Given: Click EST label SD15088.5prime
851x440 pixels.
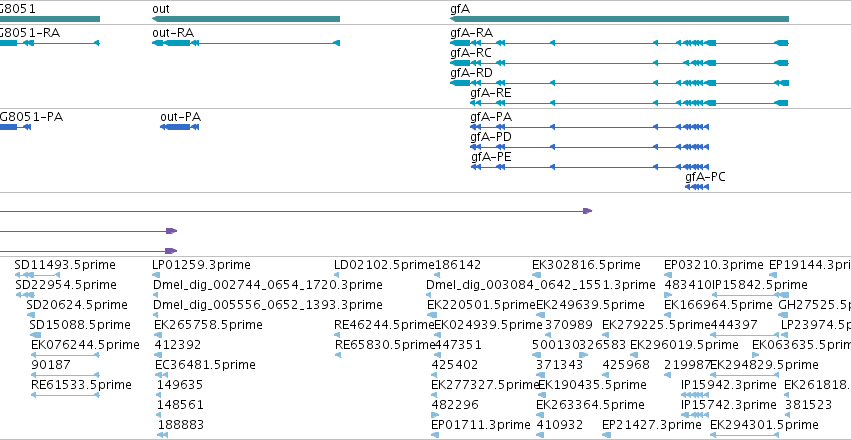Looking at the screenshot, I should point(80,325).
